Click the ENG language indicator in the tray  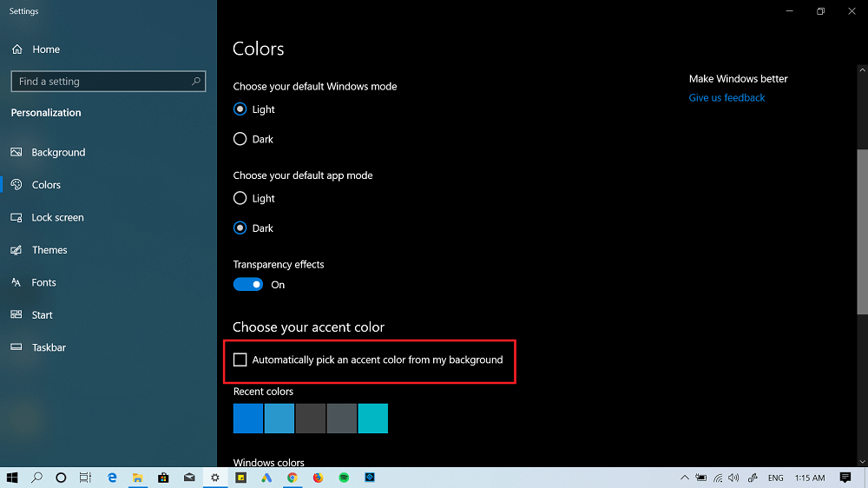pyautogui.click(x=775, y=478)
